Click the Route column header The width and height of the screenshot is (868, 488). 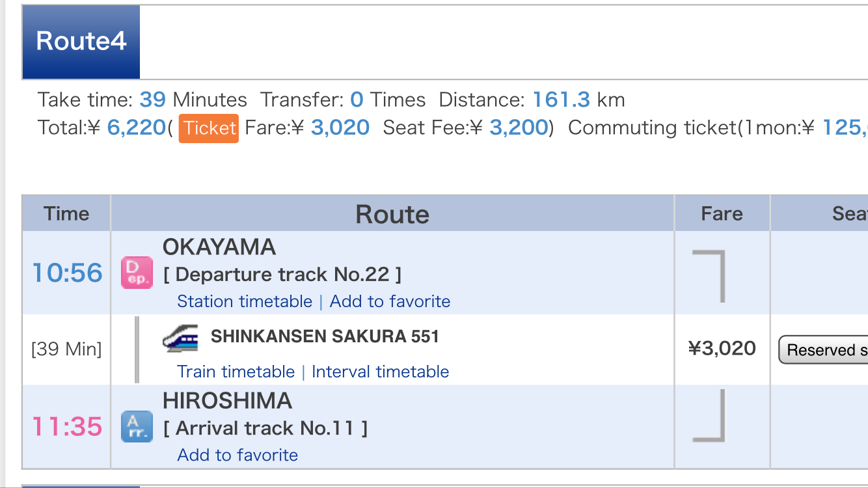[392, 214]
